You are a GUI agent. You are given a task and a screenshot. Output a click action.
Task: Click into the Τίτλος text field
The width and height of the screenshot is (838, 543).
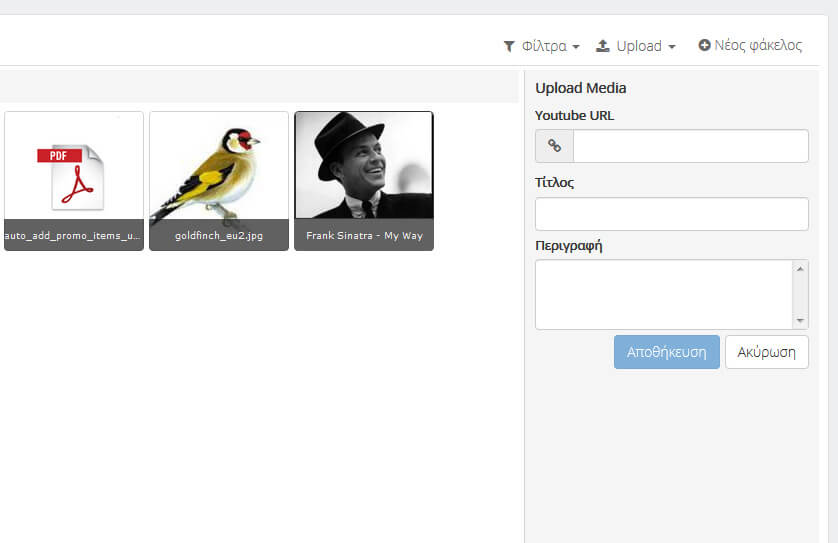tap(671, 214)
